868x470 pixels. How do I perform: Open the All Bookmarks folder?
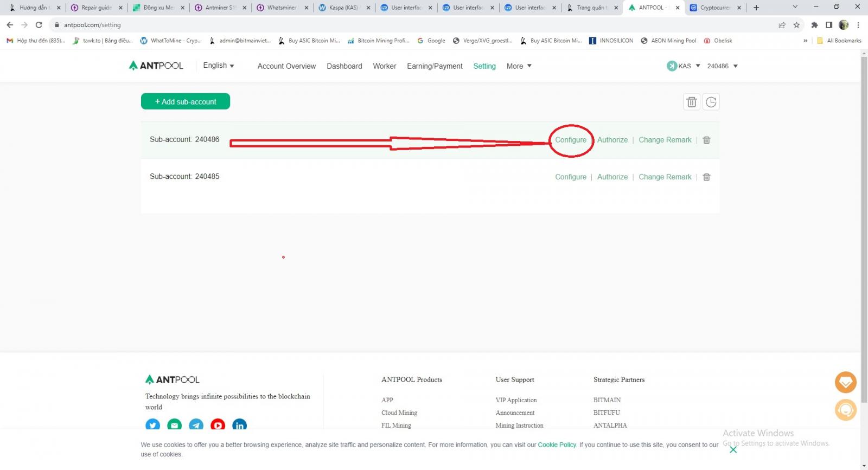(839, 41)
